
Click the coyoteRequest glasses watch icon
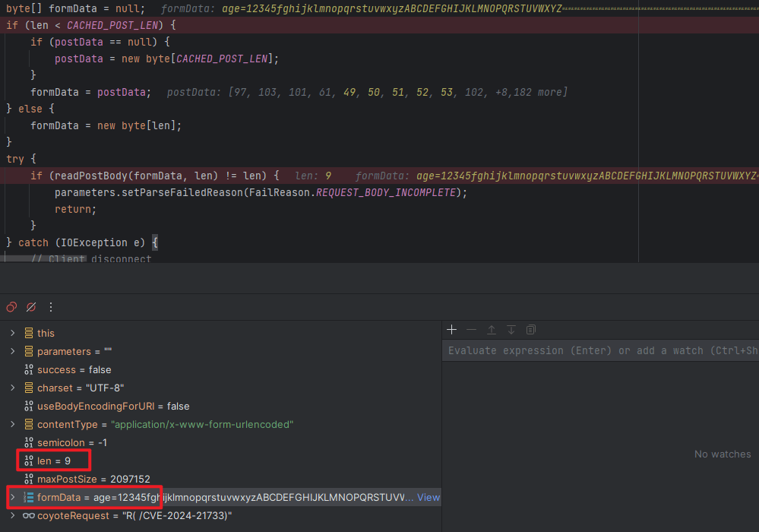click(29, 515)
